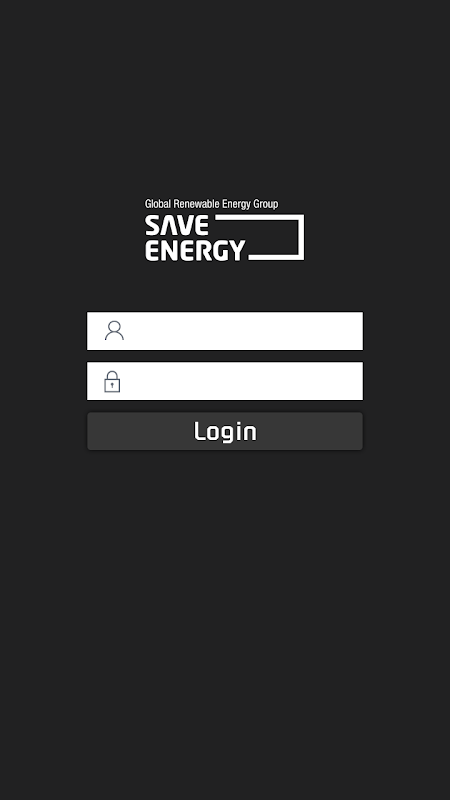Viewport: 450px width, 800px height.
Task: Select the field beside the person icon
Action: pos(225,331)
